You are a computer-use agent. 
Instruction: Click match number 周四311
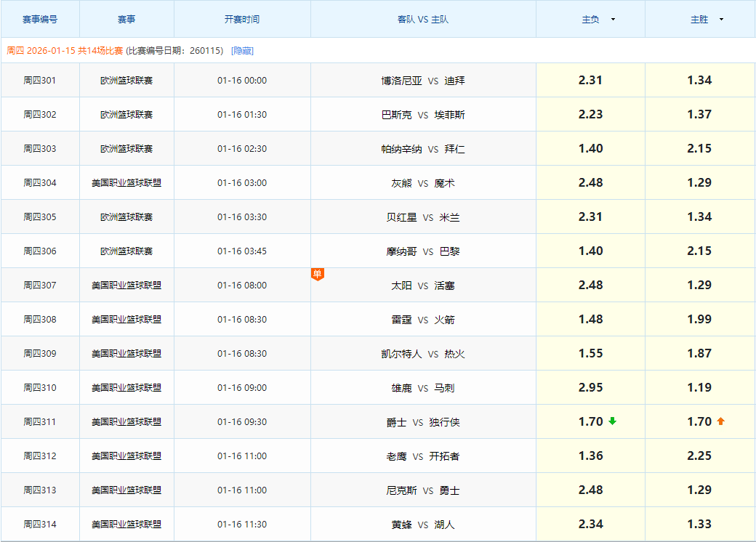(x=40, y=422)
